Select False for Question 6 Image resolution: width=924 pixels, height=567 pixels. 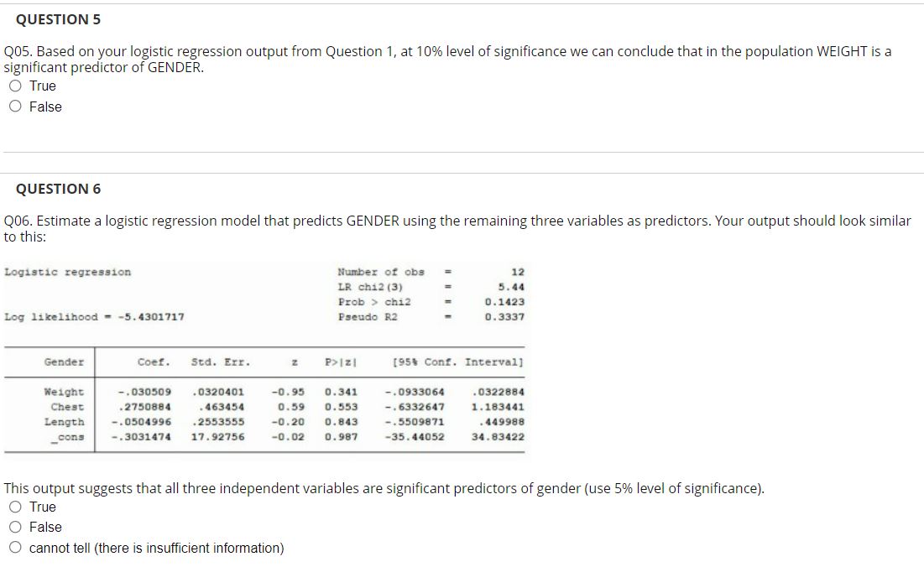pos(14,527)
